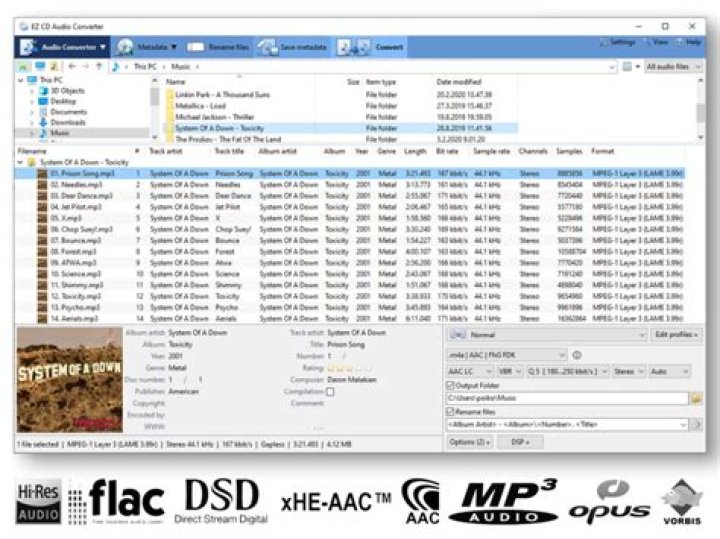The height and width of the screenshot is (539, 720).
Task: Select Documents in folder tree
Action: [68, 112]
